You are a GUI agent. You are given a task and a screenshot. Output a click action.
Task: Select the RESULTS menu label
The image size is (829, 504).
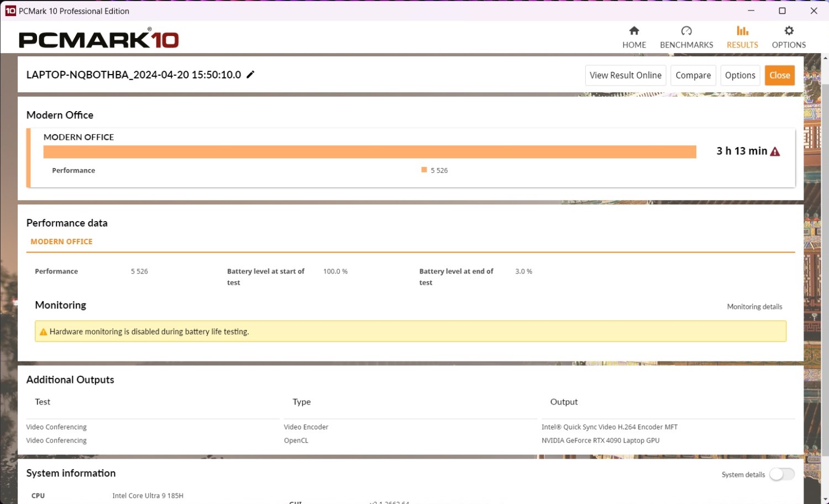coord(742,45)
